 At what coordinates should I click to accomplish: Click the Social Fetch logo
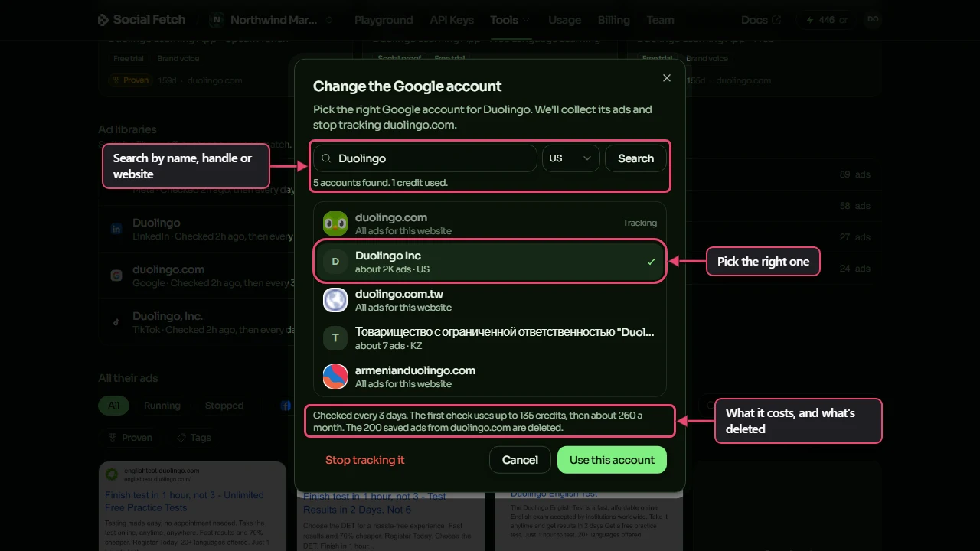[x=142, y=20]
